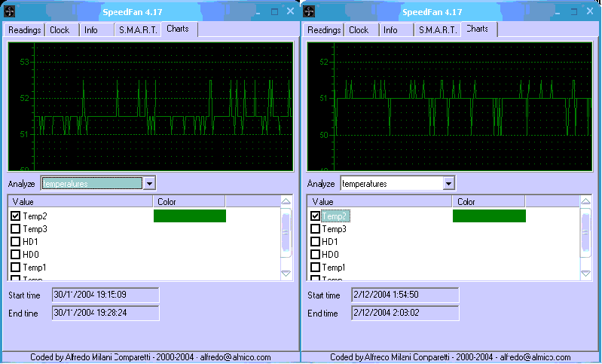
Task: Uncheck Temp2 checkbox in left window
Action: (x=15, y=216)
